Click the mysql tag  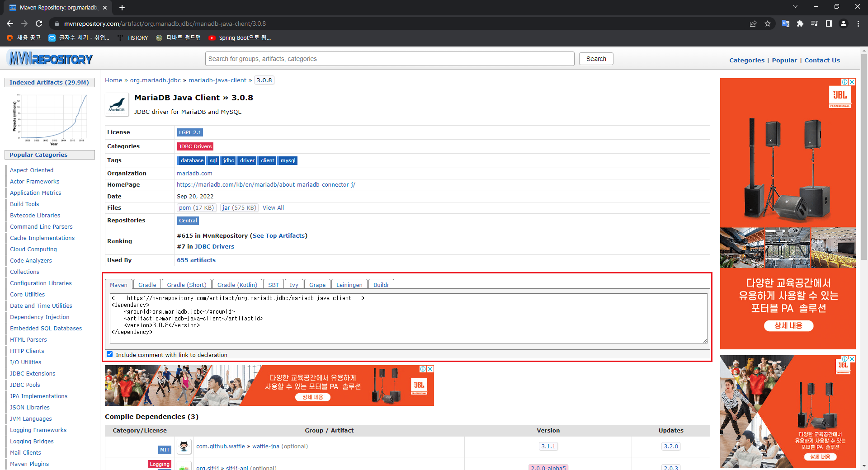[x=288, y=160]
